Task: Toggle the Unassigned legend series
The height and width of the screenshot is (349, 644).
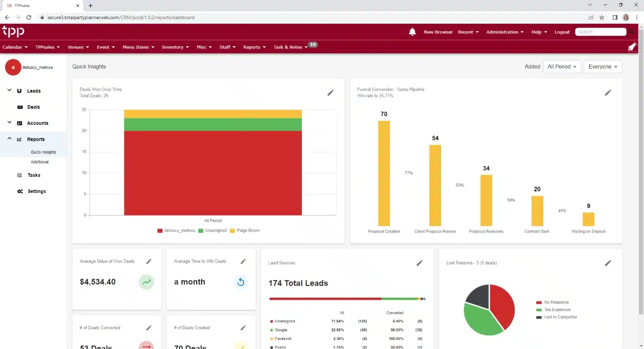Action: [x=212, y=231]
